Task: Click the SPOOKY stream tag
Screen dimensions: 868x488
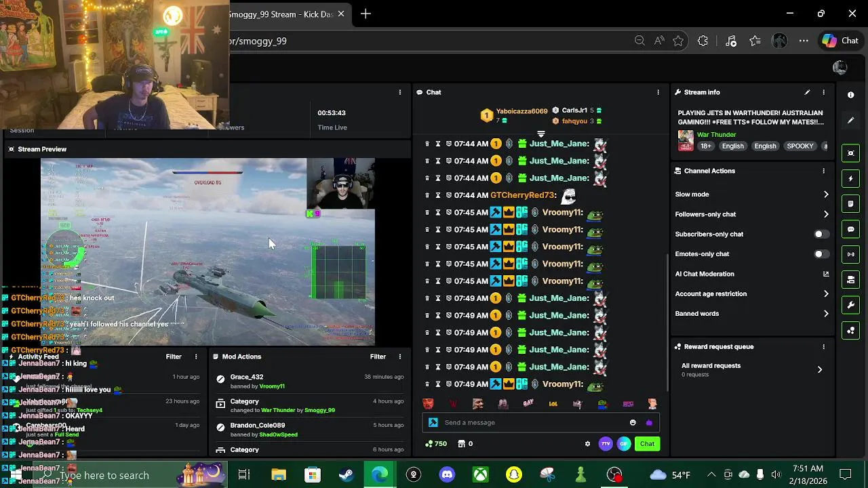Action: point(800,146)
